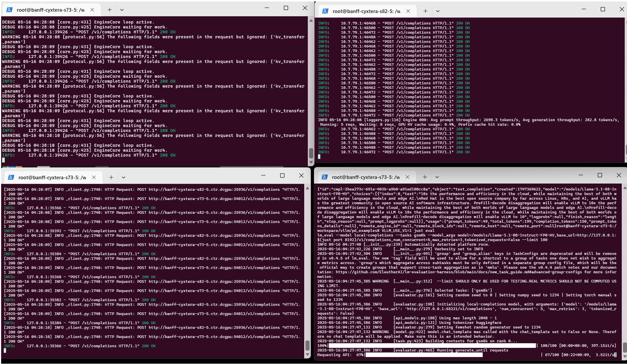Minimize the lm_eval terminal window
627x364 pixels.
581,175
